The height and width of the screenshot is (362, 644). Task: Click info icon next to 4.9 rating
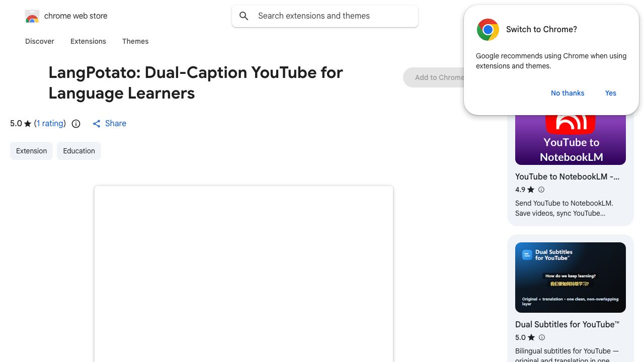(541, 190)
